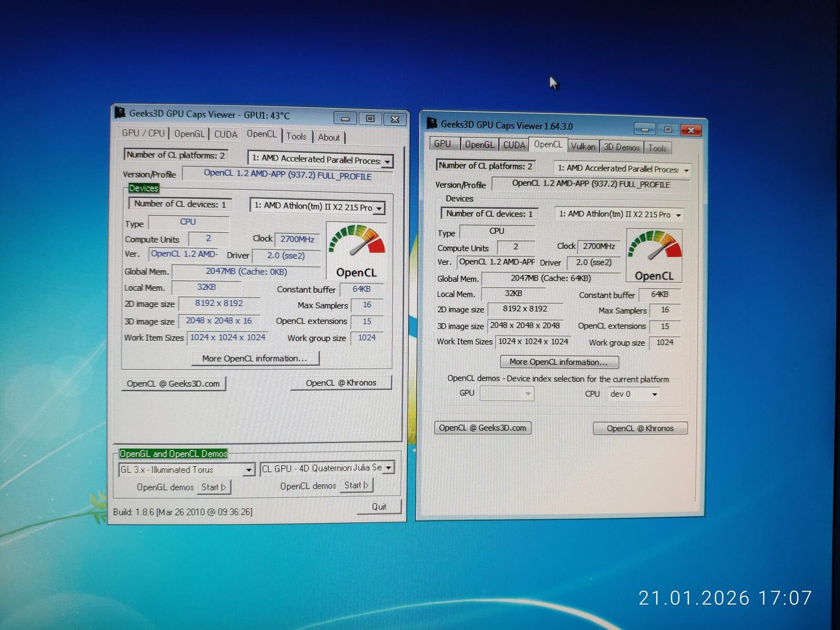840x630 pixels.
Task: Switch to the About tab
Action: click(329, 138)
